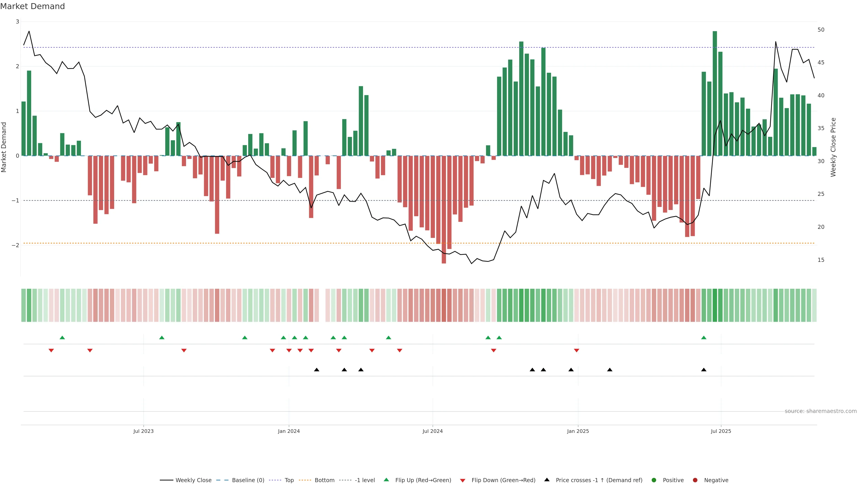Click the green Flip Up legend triangle

pyautogui.click(x=387, y=480)
